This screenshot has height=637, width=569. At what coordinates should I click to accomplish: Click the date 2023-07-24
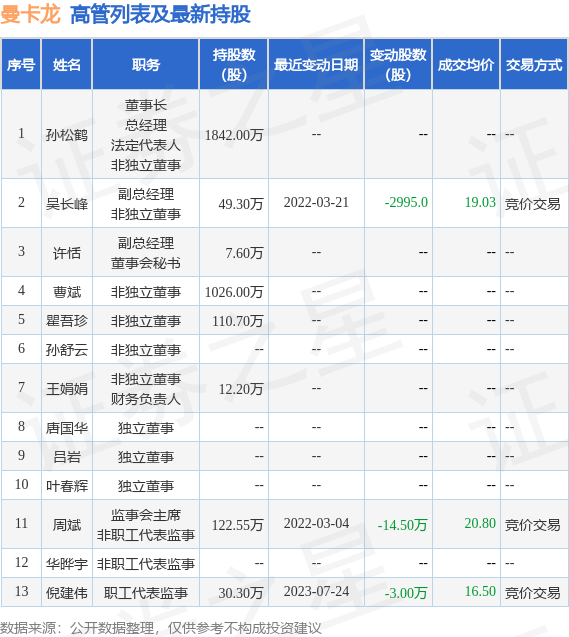[x=316, y=591]
